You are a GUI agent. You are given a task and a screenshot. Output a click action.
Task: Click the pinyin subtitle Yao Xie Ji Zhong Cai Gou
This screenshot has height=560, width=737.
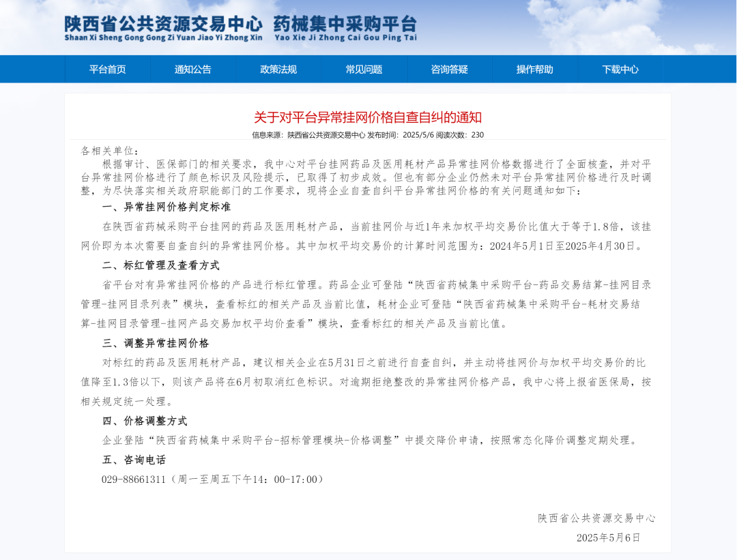(x=345, y=38)
